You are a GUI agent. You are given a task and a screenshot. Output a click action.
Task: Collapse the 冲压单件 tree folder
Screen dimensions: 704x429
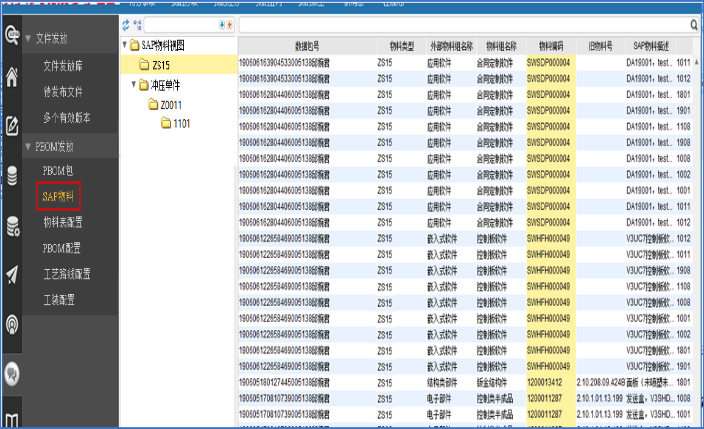(x=134, y=85)
